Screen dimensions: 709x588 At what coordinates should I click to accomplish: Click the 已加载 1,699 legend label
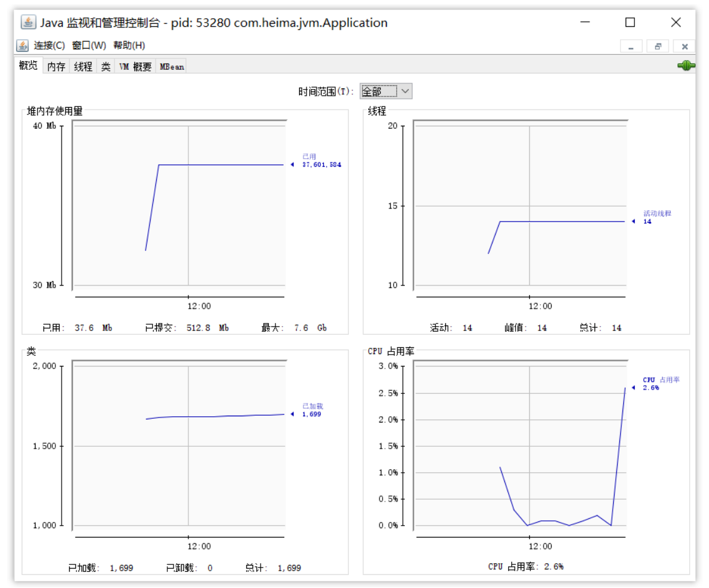pos(312,410)
